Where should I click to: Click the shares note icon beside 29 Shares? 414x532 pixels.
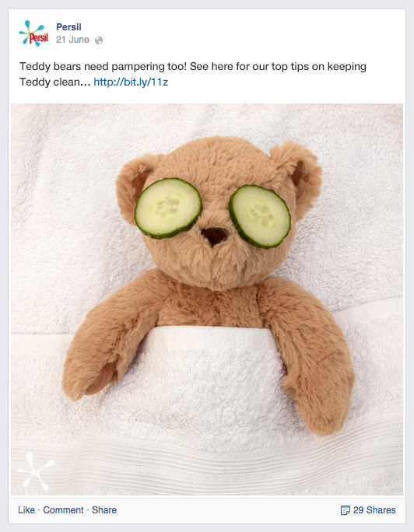(345, 510)
